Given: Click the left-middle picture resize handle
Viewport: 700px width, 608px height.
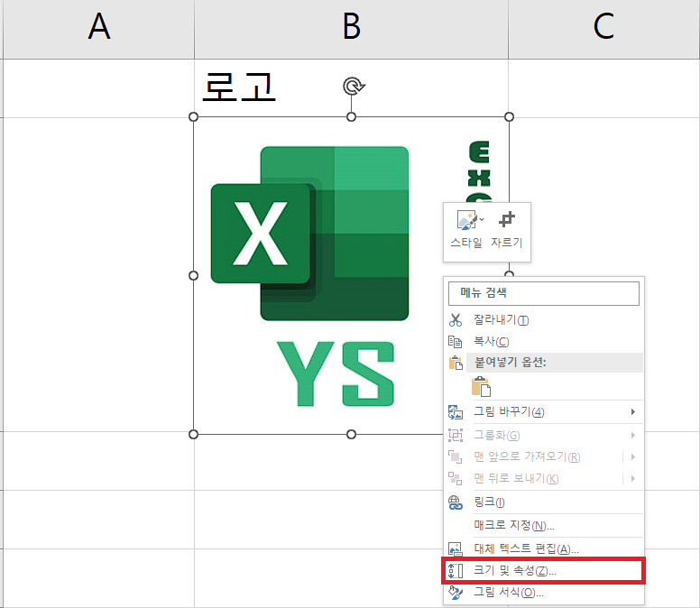Looking at the screenshot, I should point(193,275).
